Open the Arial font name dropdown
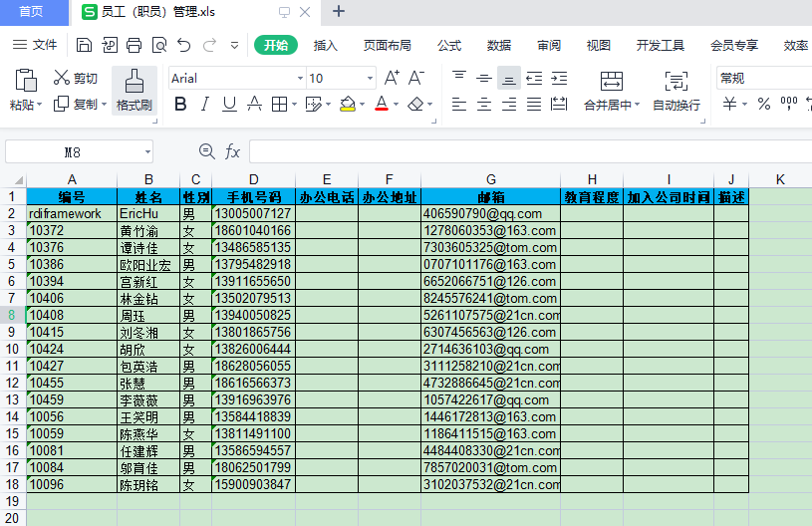 pos(300,79)
